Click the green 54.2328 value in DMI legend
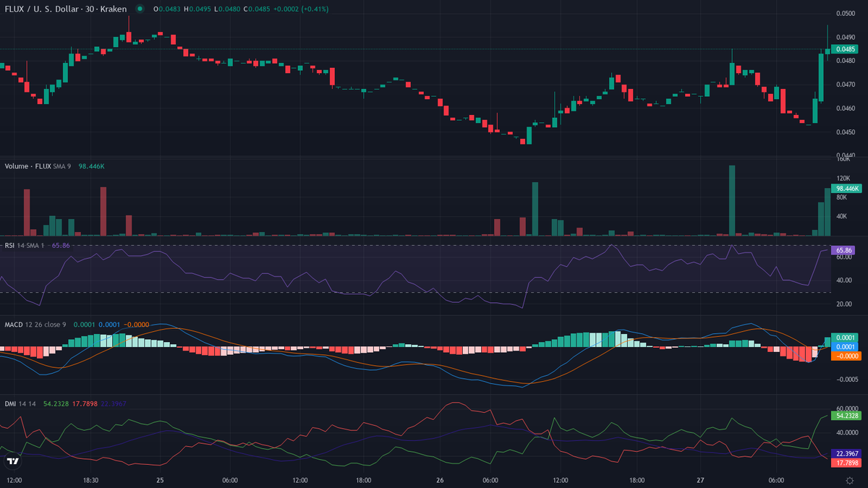The image size is (868, 488). click(x=56, y=403)
